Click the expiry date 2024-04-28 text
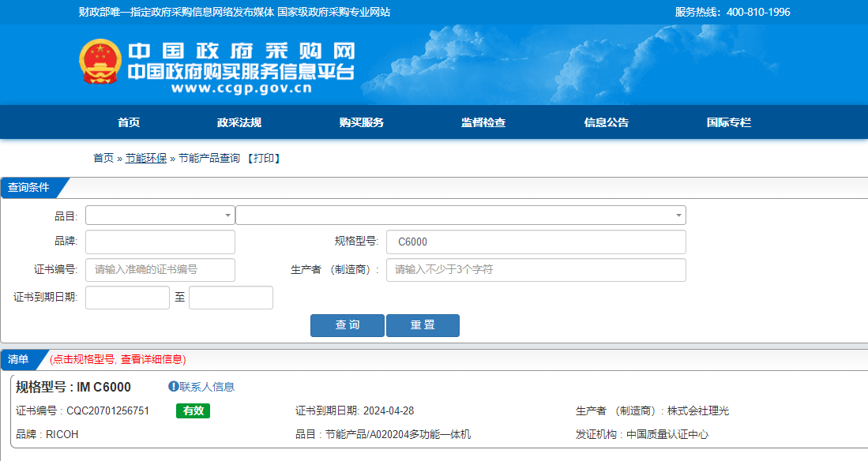 click(x=388, y=410)
